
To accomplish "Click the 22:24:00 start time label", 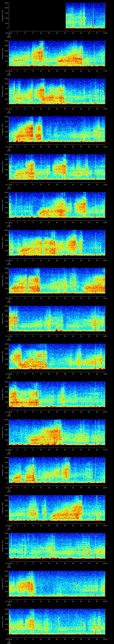I will coord(9,601).
